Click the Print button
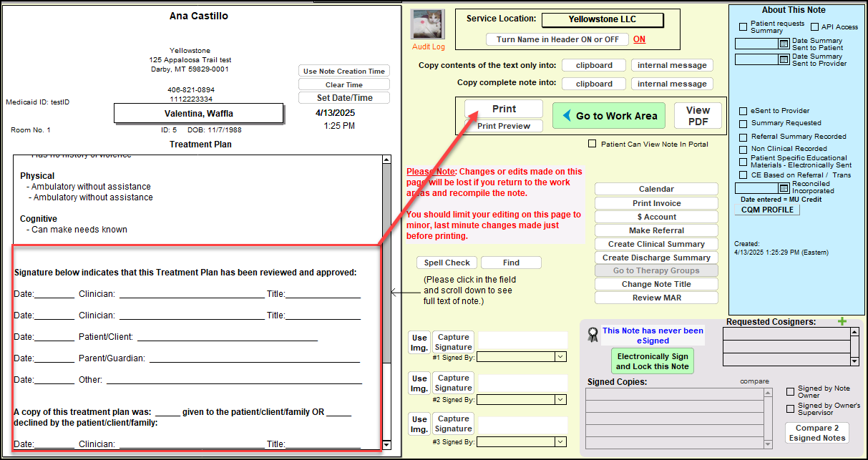868x460 pixels. pos(504,109)
